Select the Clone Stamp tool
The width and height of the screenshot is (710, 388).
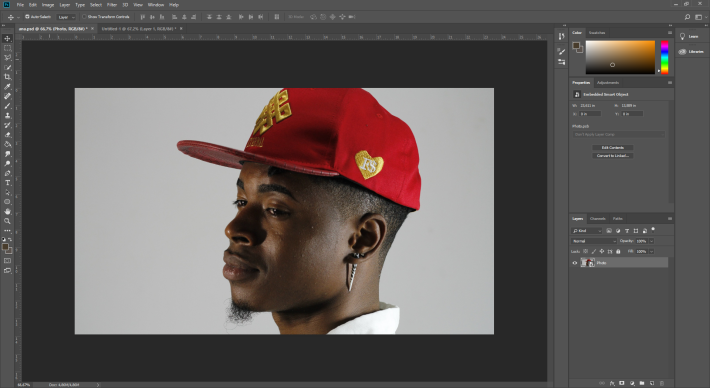click(x=7, y=115)
